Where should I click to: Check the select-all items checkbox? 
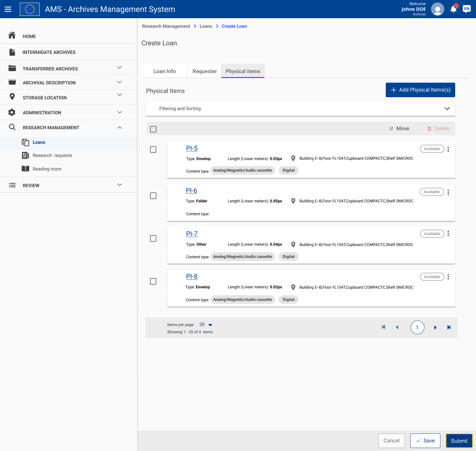pyautogui.click(x=153, y=129)
